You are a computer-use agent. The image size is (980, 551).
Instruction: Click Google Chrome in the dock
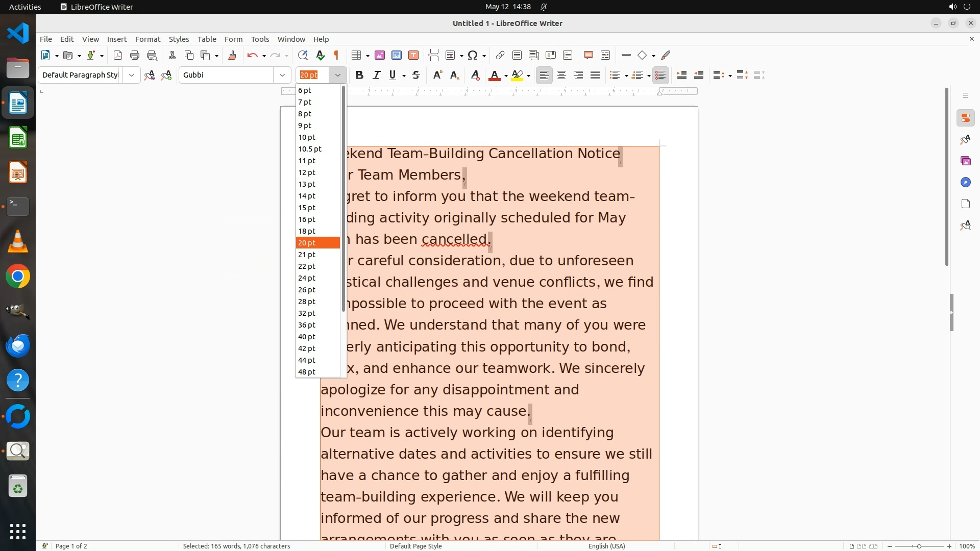pos(18,277)
